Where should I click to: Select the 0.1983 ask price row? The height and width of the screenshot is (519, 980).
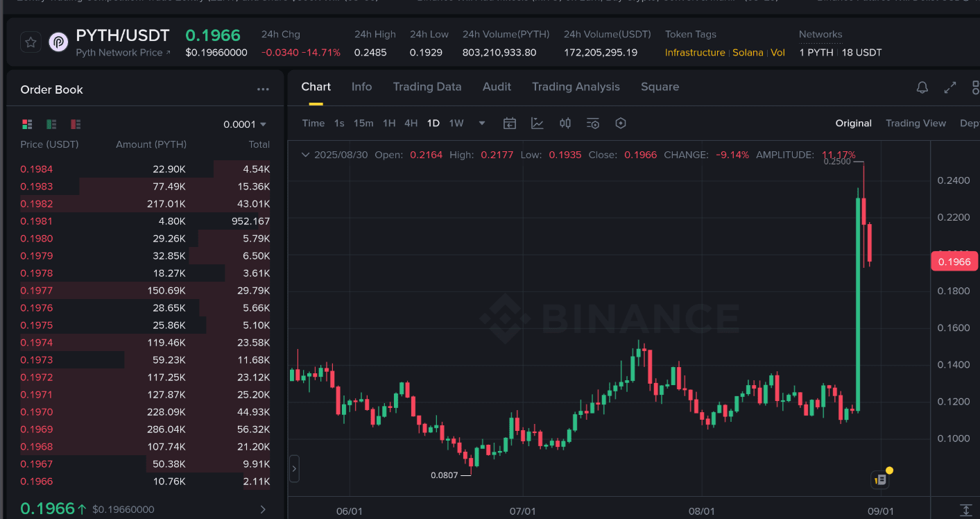145,187
